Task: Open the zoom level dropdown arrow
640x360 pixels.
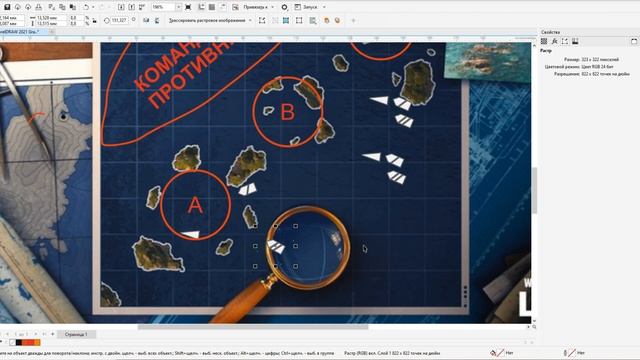Action: click(x=178, y=7)
